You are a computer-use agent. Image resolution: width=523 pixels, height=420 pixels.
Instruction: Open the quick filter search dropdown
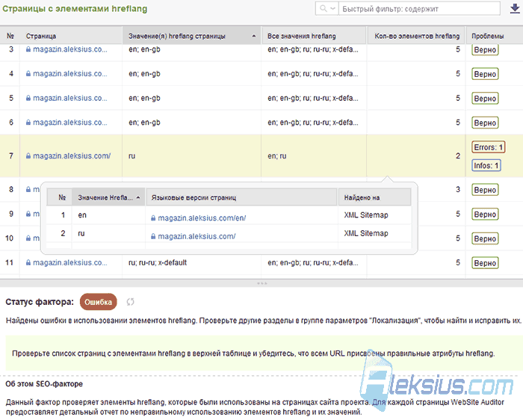click(x=327, y=9)
